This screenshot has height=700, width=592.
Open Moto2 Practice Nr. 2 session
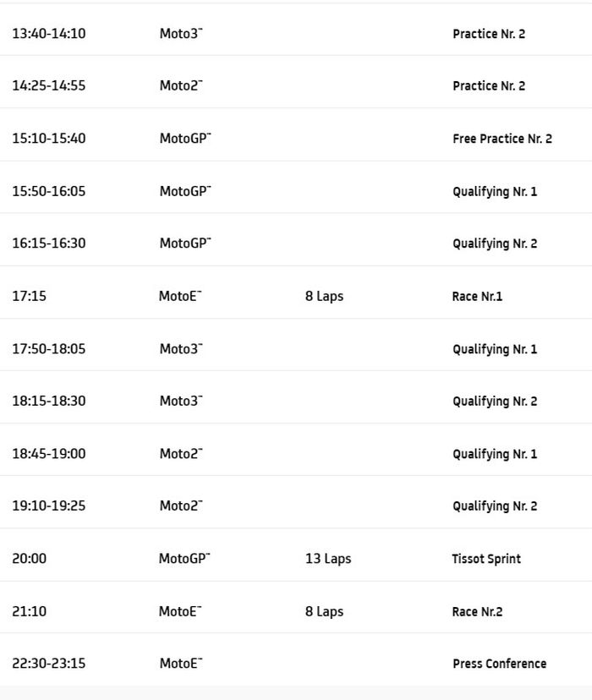tap(488, 86)
